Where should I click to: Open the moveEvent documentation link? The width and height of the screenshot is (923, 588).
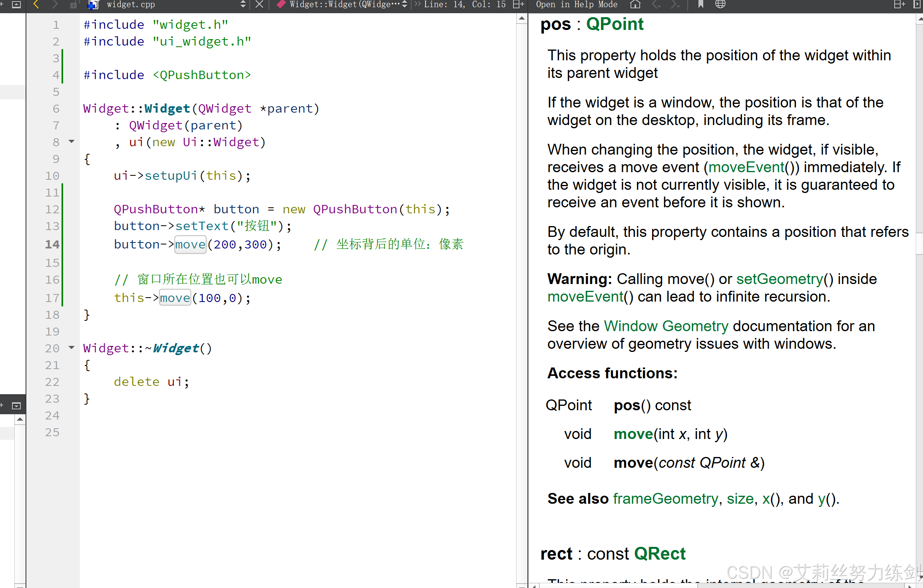point(746,167)
